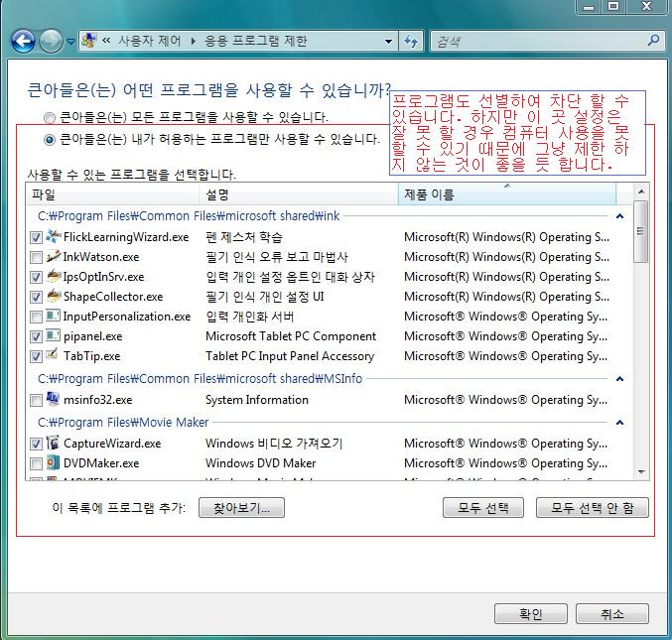
Task: Uncheck CaptureWizard.exe checkbox
Action: [x=36, y=444]
